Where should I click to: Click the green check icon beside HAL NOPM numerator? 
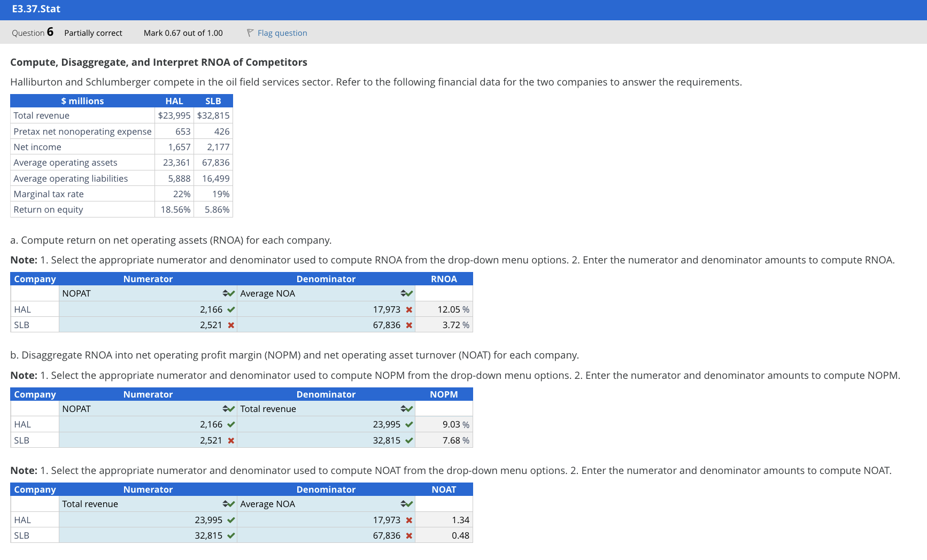[231, 424]
